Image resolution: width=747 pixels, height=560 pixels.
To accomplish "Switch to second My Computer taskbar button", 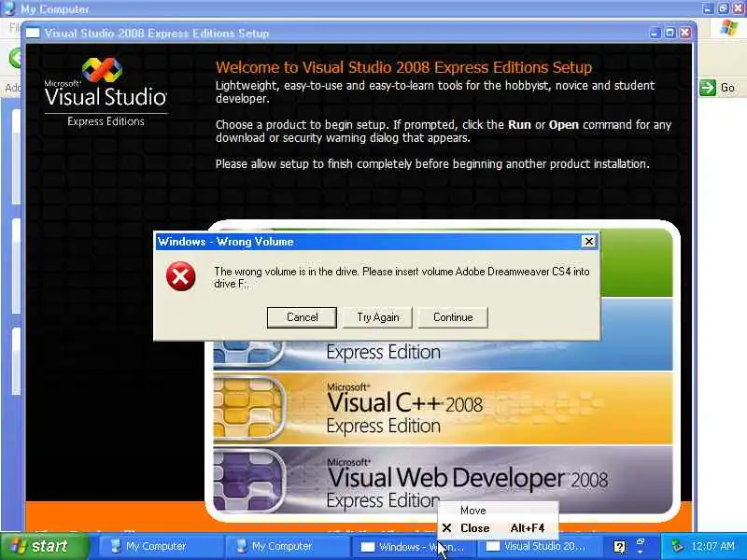I will pyautogui.click(x=288, y=547).
